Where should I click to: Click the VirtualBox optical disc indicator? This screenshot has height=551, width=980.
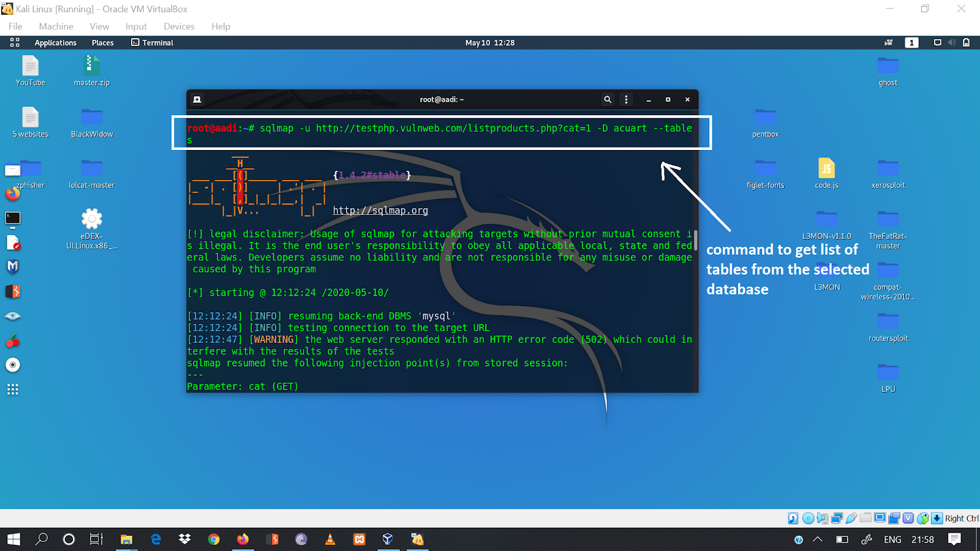pos(809,519)
